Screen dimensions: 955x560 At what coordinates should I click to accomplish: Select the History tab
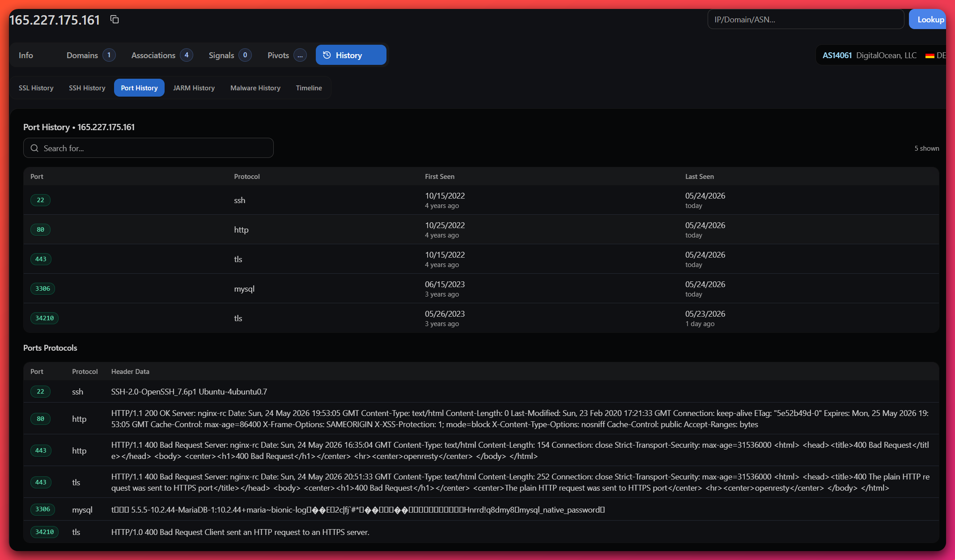coord(351,55)
